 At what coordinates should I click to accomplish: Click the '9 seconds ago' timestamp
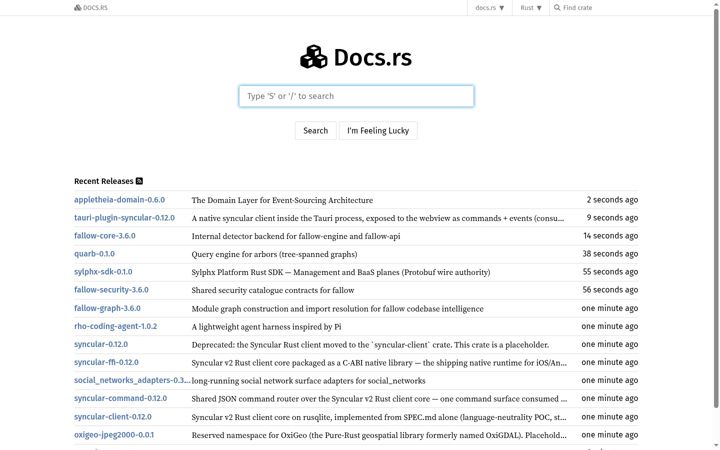click(612, 218)
